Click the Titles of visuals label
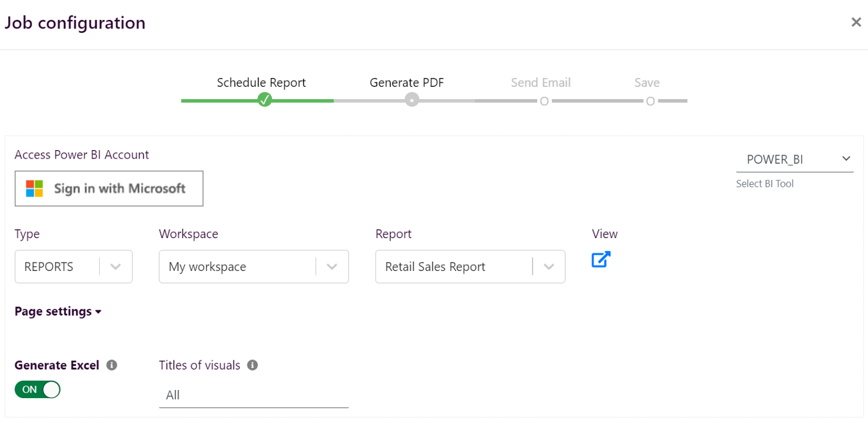Image resolution: width=868 pixels, height=431 pixels. point(200,365)
